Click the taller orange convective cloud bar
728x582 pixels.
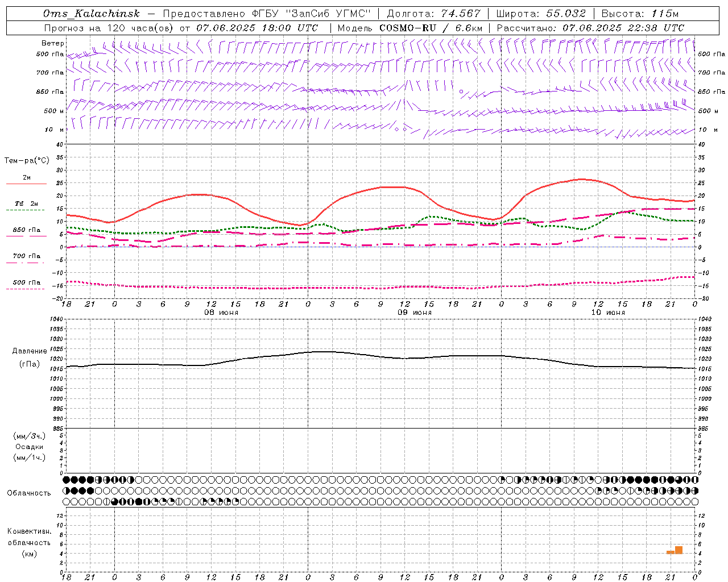point(679,550)
